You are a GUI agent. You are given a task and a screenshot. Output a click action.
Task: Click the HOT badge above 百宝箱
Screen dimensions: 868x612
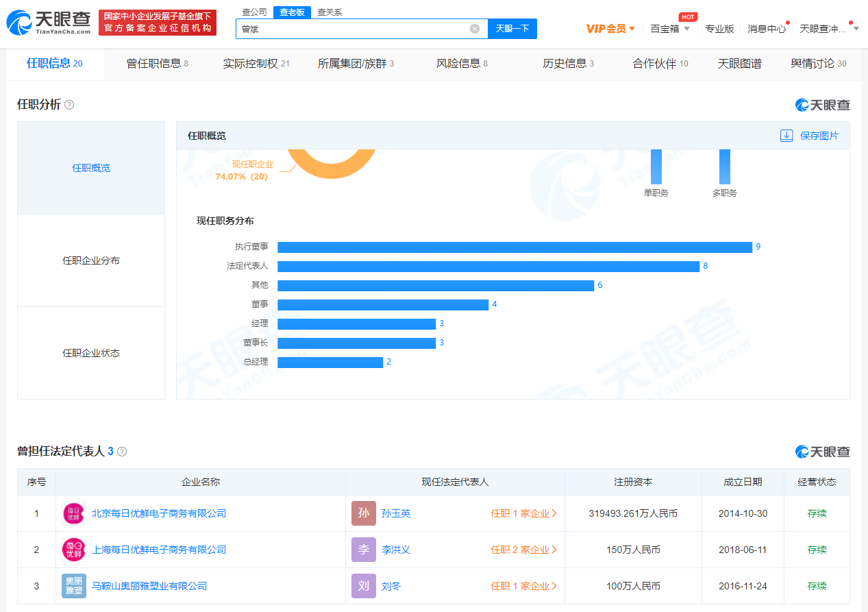pyautogui.click(x=688, y=16)
